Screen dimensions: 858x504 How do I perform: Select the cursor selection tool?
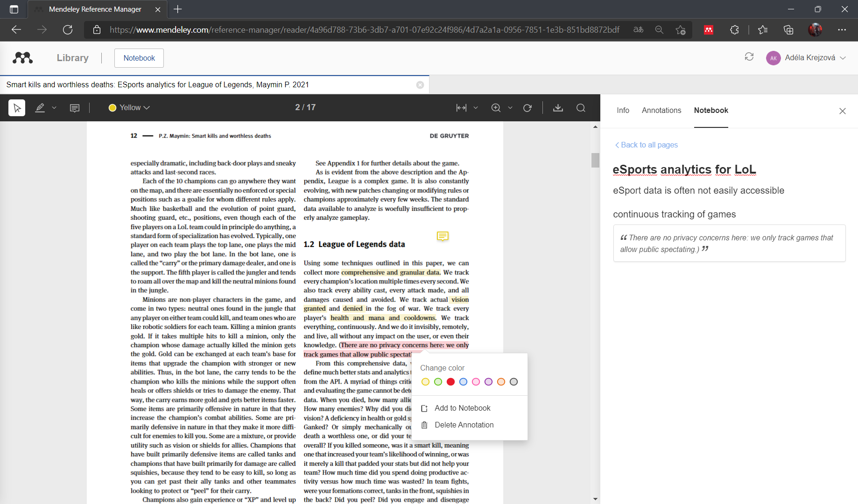pos(17,108)
